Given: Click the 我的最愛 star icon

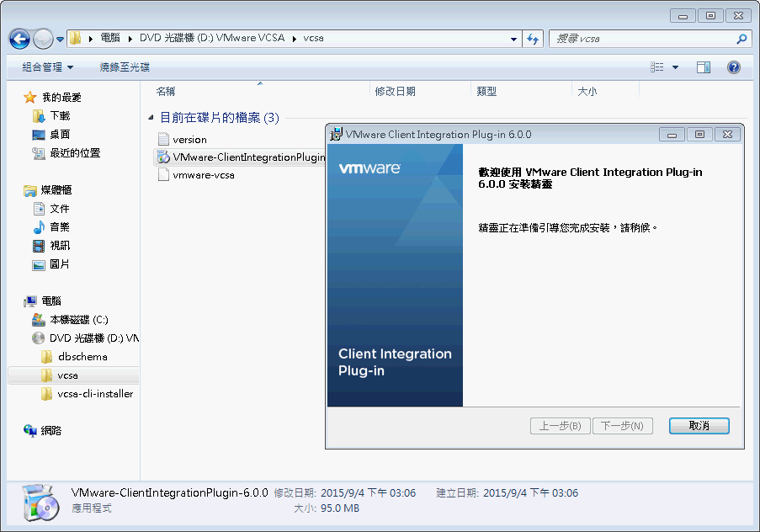Looking at the screenshot, I should coord(30,98).
